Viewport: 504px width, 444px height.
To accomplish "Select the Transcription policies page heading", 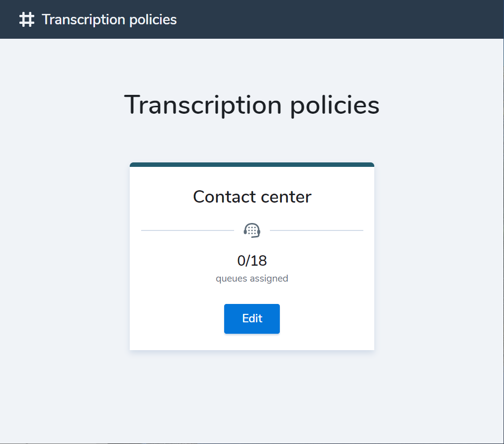I will click(252, 105).
